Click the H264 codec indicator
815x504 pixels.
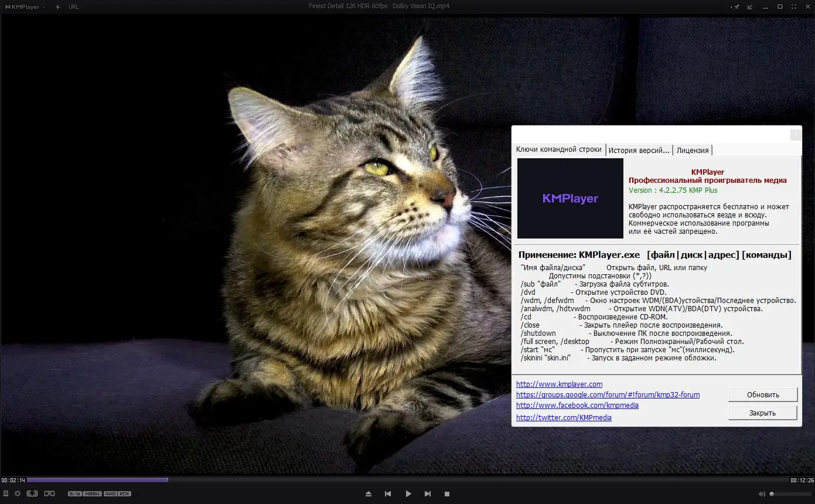coord(92,493)
